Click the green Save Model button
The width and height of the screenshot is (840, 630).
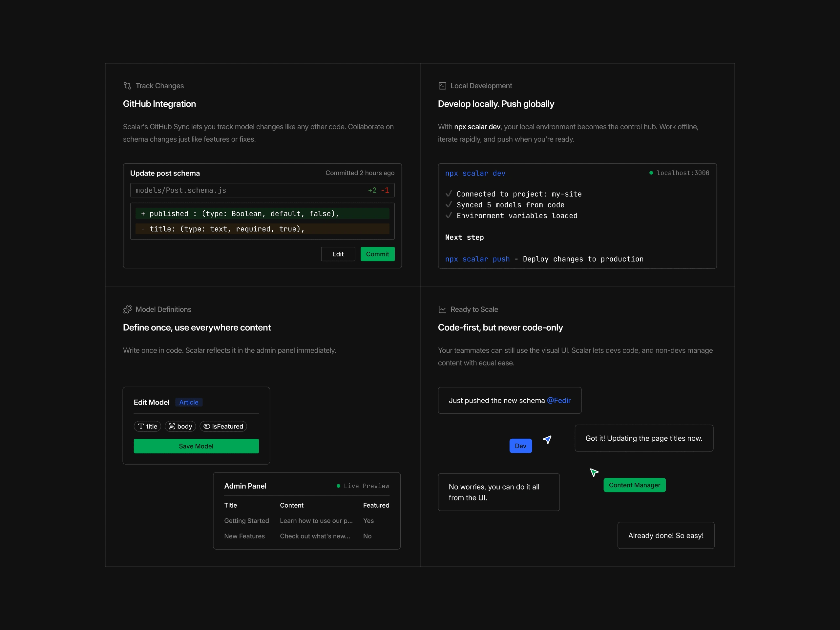(x=196, y=446)
